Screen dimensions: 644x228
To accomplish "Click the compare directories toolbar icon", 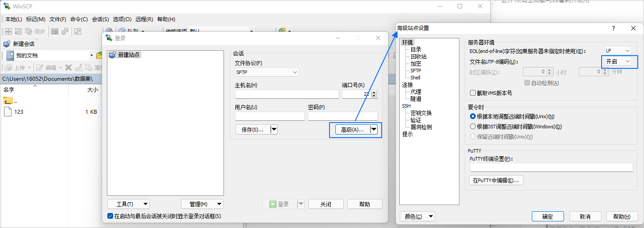I will tap(8, 31).
